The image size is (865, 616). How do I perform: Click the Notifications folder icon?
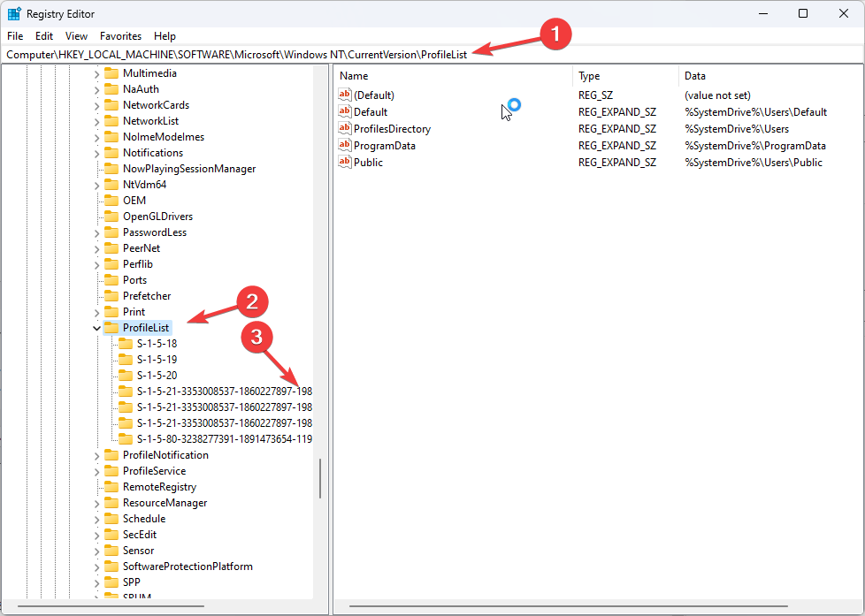[x=111, y=153]
